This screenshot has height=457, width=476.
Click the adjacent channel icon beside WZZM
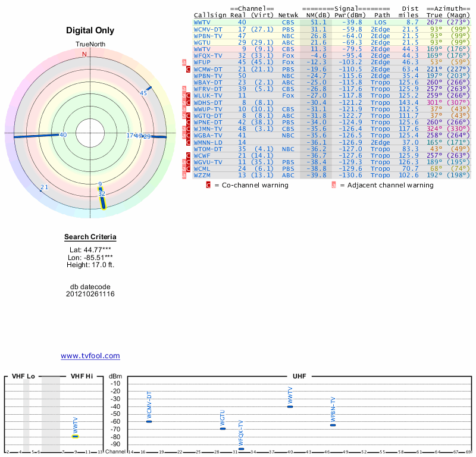184,175
